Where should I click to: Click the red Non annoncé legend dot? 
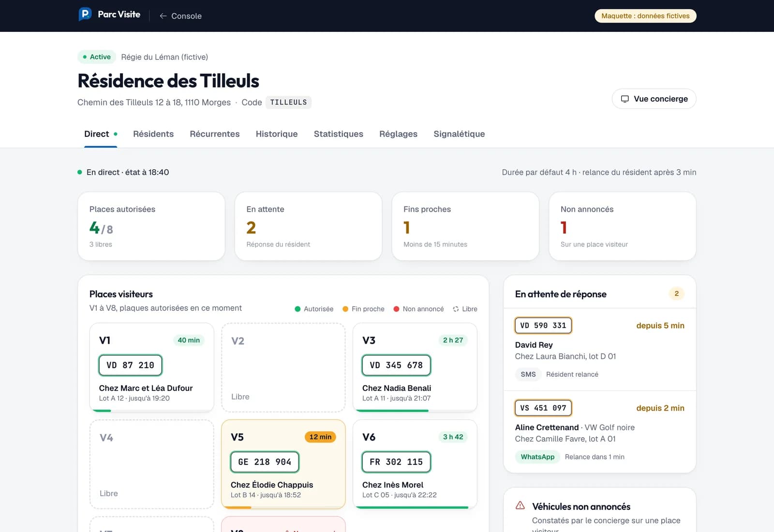(x=397, y=309)
